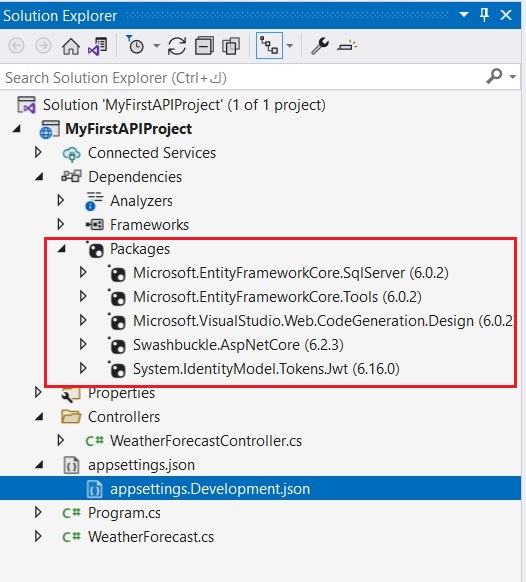Switch between solutions and folder views
The height and width of the screenshot is (582, 526).
(98, 46)
